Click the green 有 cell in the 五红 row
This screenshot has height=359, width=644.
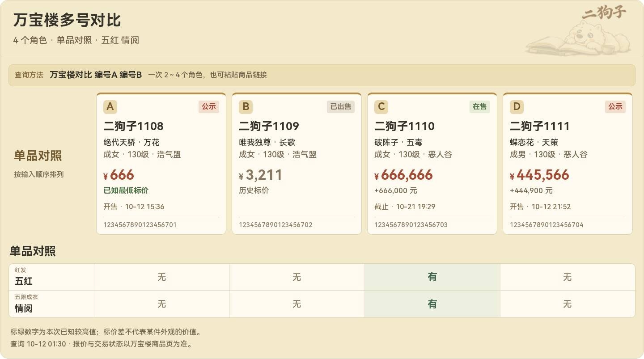[x=432, y=277]
